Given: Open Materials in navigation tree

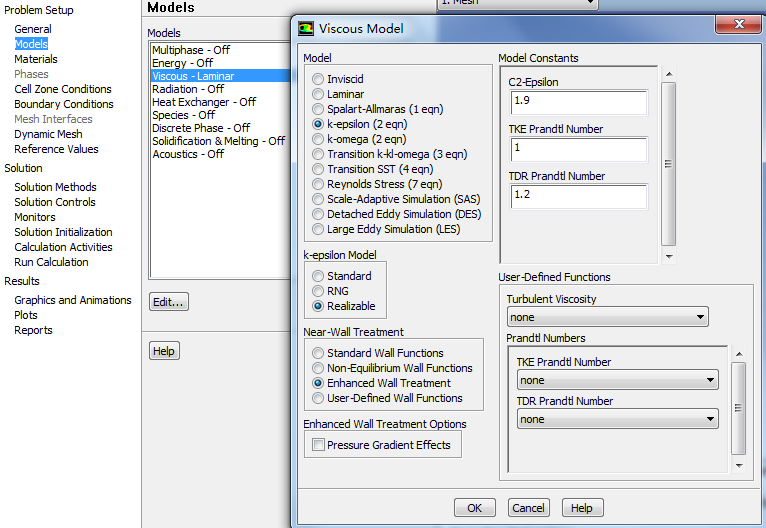Looking at the screenshot, I should point(36,59).
